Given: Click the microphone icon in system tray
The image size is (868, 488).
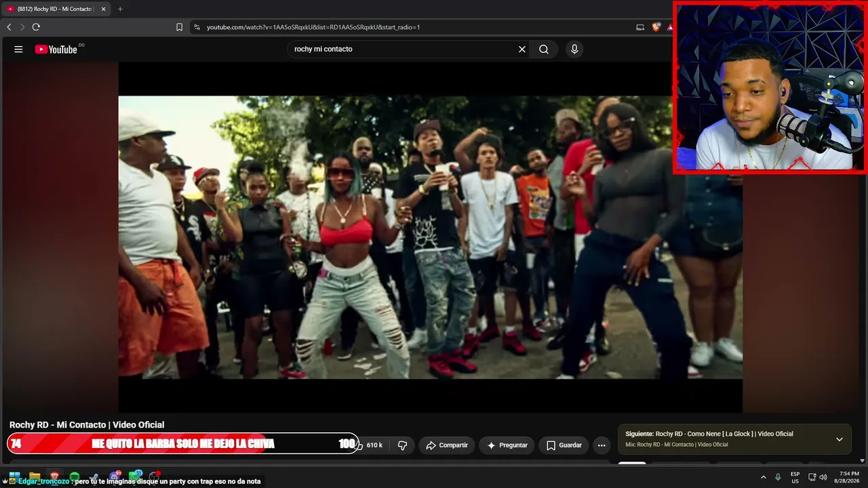Looking at the screenshot, I should (778, 477).
